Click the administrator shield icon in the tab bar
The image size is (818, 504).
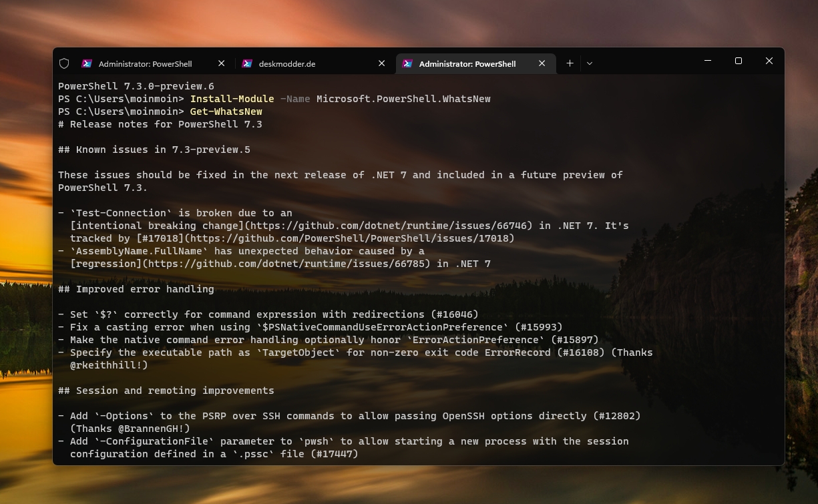click(x=64, y=63)
